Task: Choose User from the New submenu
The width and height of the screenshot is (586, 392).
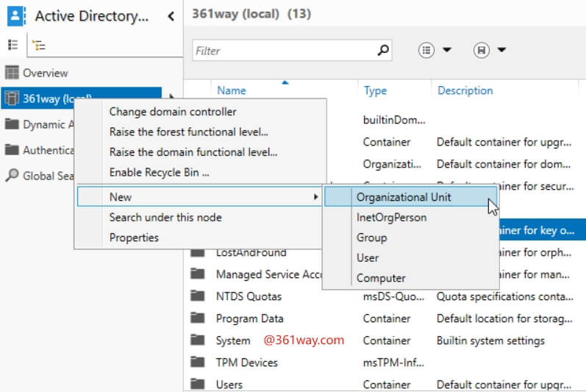Action: pyautogui.click(x=368, y=257)
